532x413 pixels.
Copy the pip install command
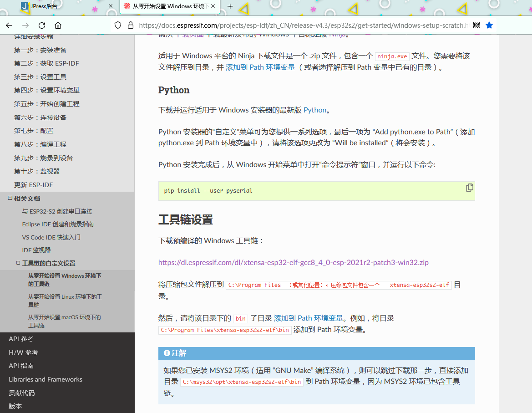point(469,188)
